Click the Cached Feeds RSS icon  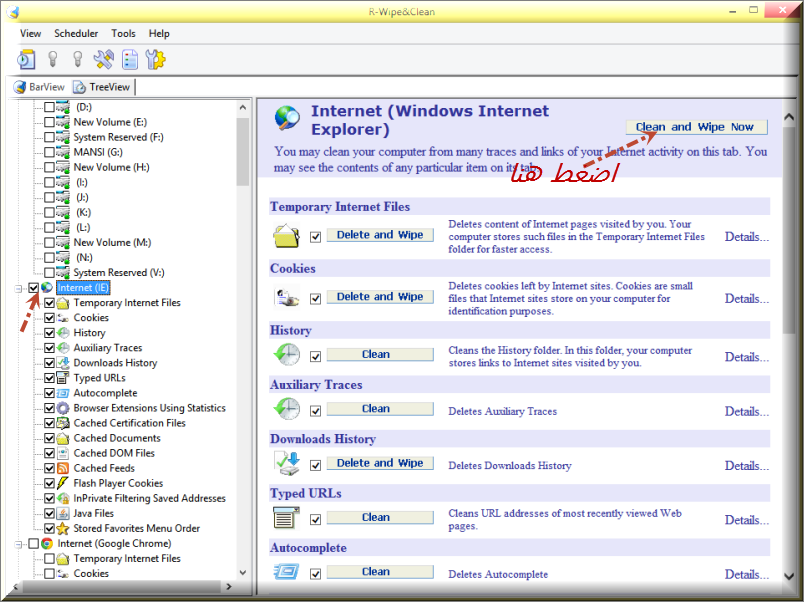[x=63, y=468]
